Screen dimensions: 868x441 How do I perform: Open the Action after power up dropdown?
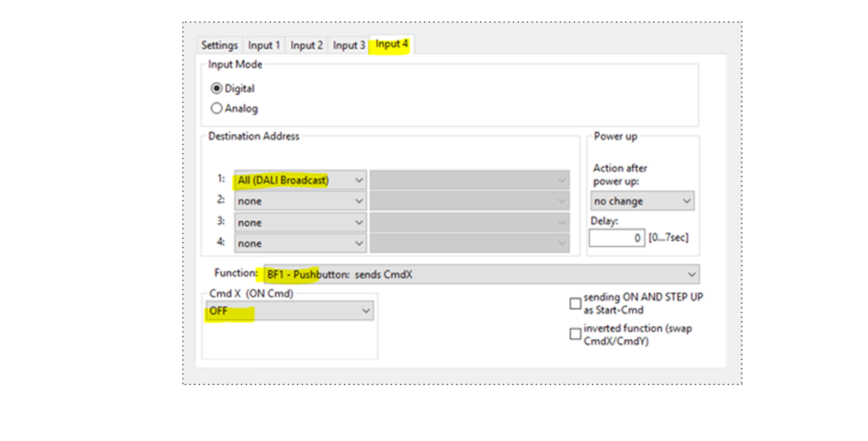tap(642, 201)
